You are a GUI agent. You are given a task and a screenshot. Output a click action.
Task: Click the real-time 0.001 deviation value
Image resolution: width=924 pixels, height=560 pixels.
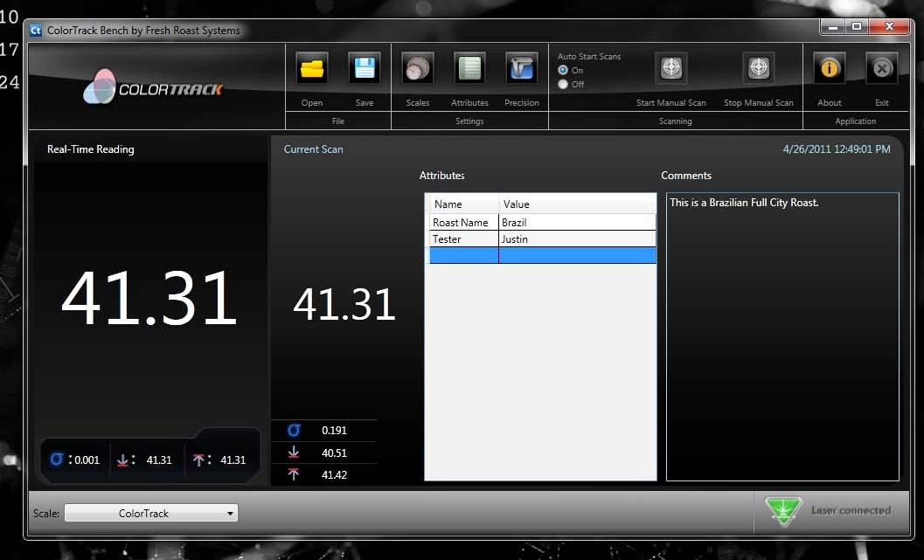87,460
